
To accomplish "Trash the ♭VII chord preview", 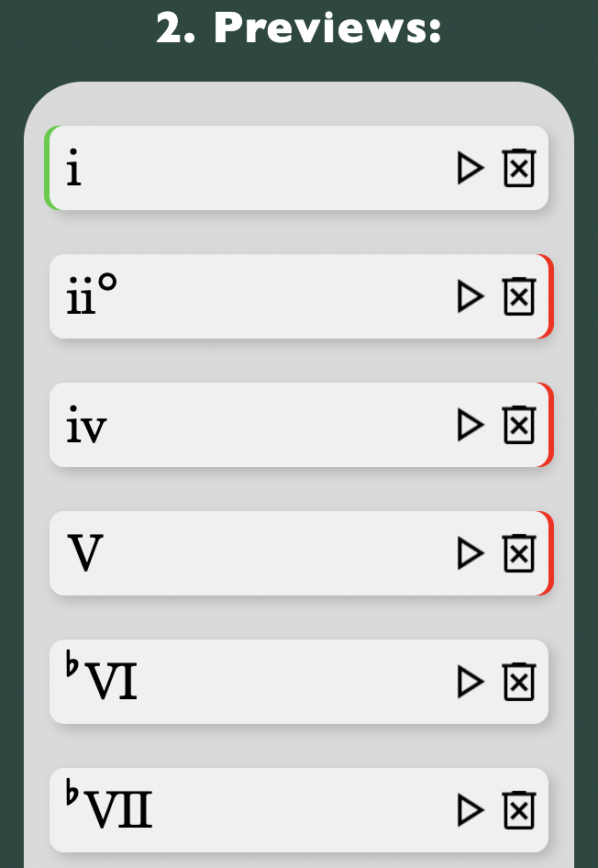I will [x=519, y=810].
